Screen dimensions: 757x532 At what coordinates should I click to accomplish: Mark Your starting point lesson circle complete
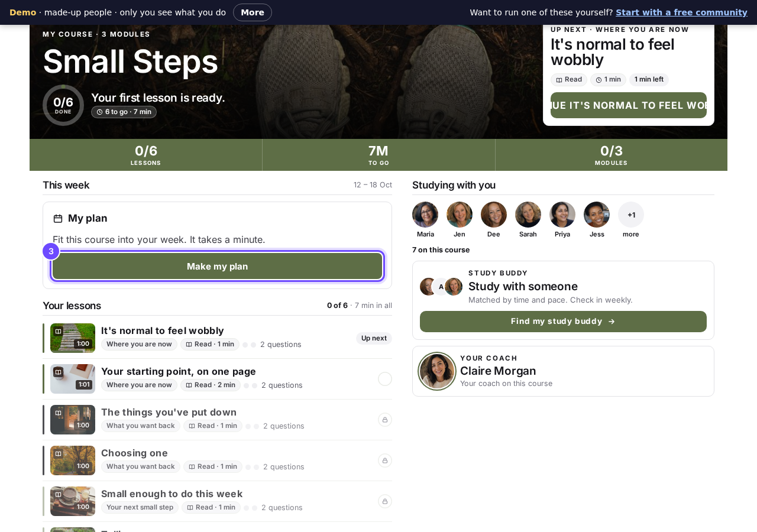tap(385, 379)
